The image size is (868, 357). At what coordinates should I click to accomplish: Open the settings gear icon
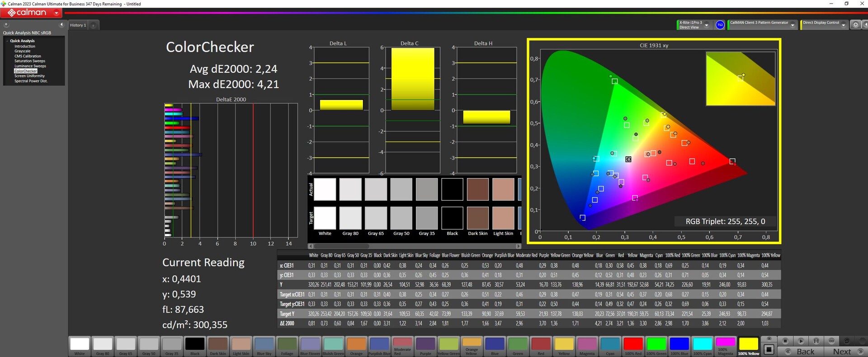pyautogui.click(x=855, y=25)
